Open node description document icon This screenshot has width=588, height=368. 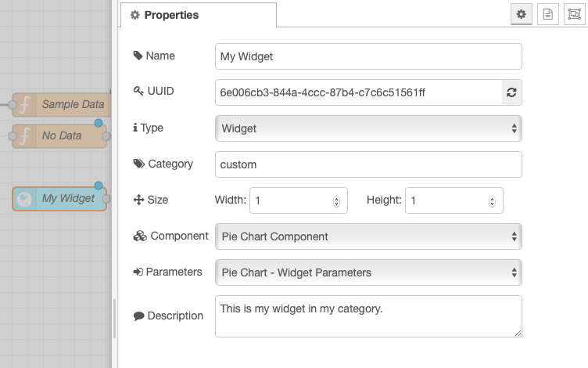(548, 14)
